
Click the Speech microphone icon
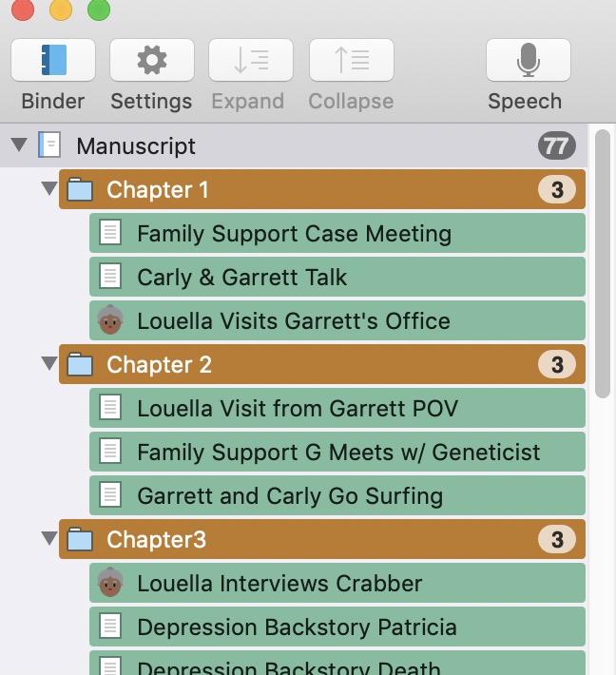(x=529, y=60)
